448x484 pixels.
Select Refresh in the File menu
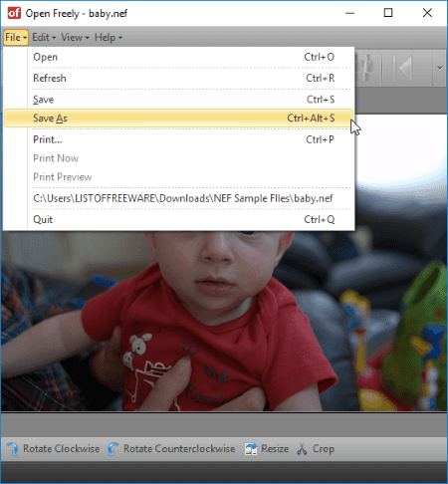click(x=178, y=78)
